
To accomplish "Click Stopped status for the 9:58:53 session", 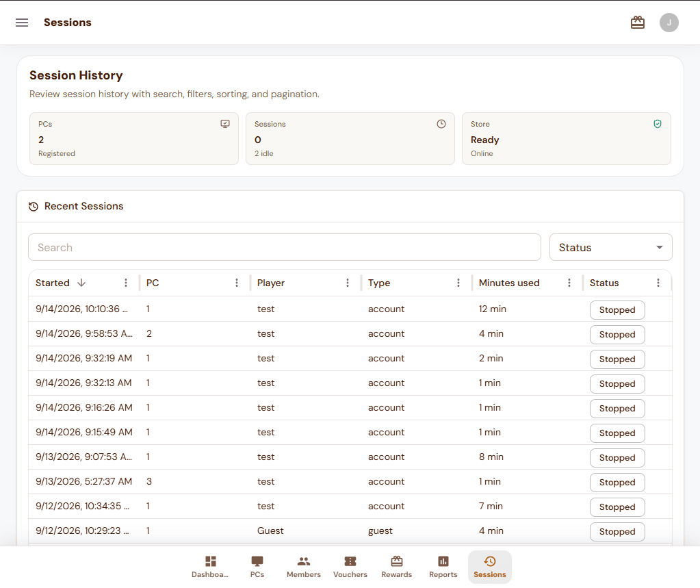I will coord(617,335).
